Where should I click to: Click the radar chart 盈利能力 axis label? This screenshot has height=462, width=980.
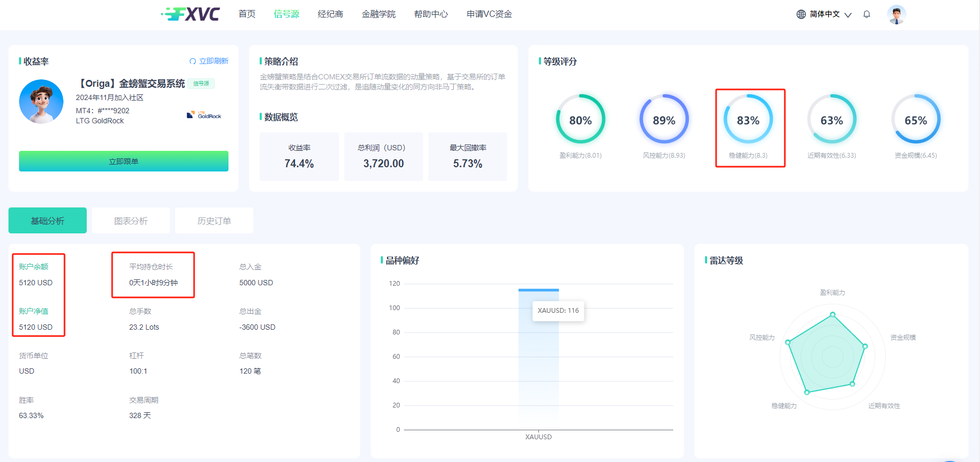click(x=832, y=293)
